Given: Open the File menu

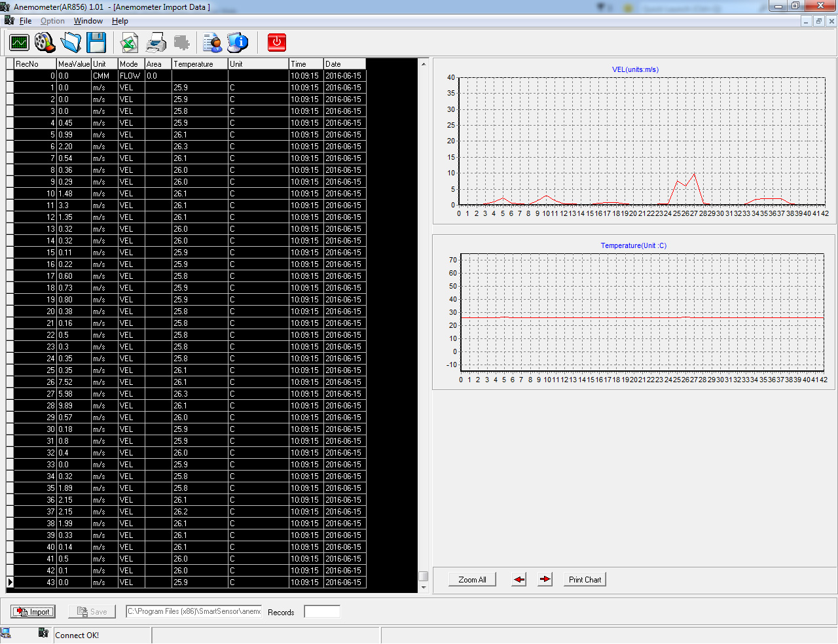Looking at the screenshot, I should [26, 21].
